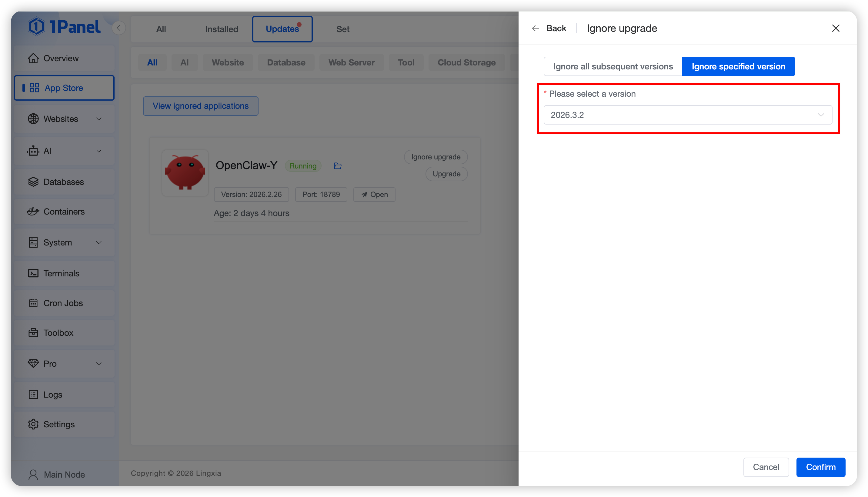Image resolution: width=868 pixels, height=497 pixels.
Task: Select Ignore all subsequent versions option
Action: point(613,67)
